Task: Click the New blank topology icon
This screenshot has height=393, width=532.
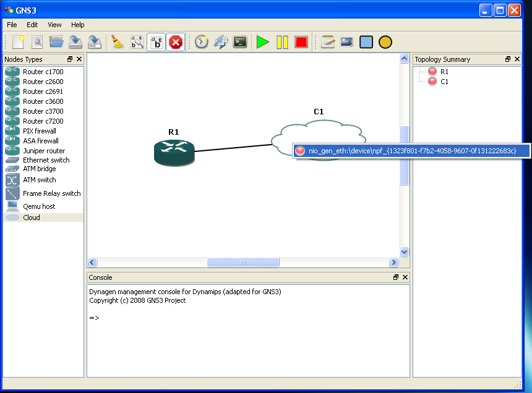Action: click(18, 43)
